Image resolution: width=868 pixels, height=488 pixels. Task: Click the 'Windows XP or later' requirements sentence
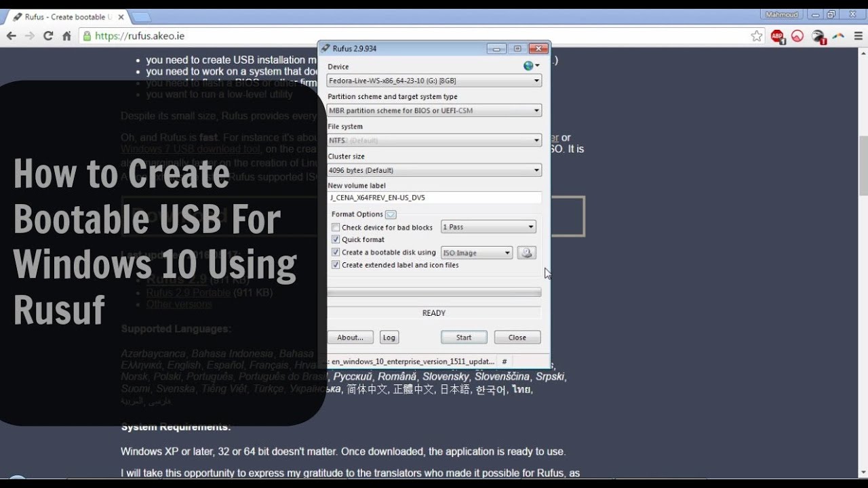click(x=343, y=451)
